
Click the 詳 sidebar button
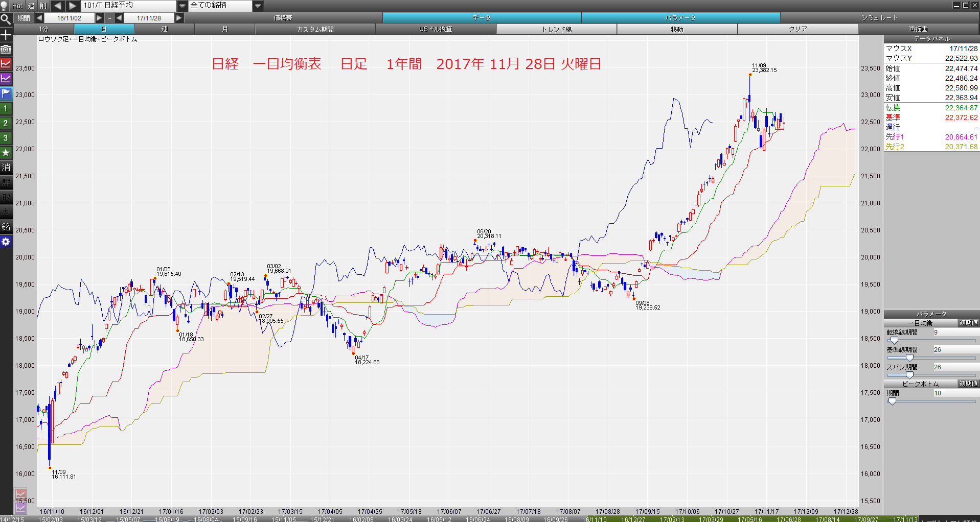pos(6,182)
